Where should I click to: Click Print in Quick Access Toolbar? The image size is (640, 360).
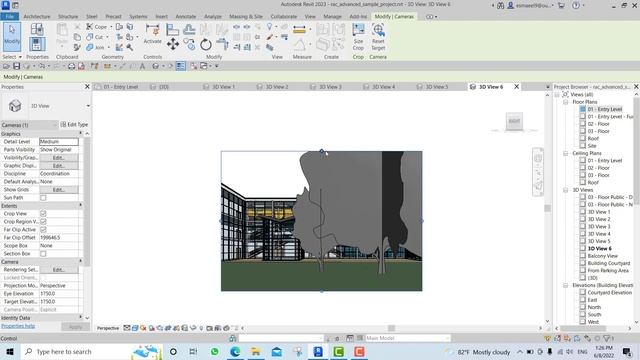tap(71, 66)
